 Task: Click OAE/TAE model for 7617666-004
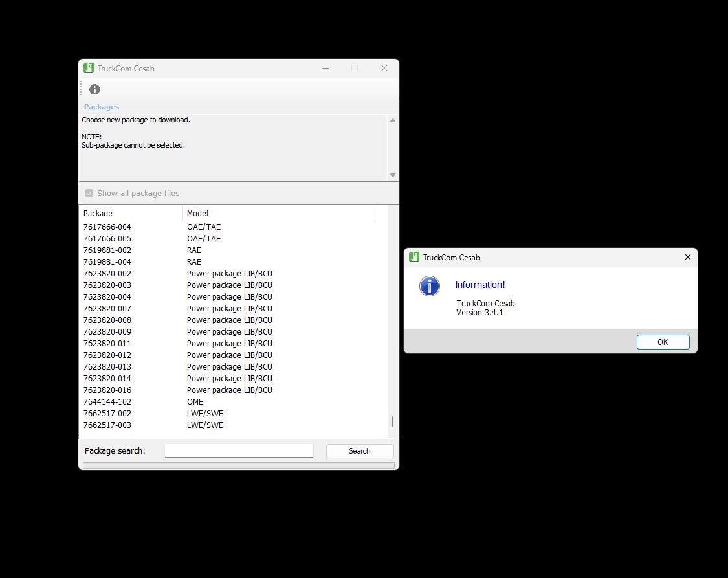tap(204, 227)
